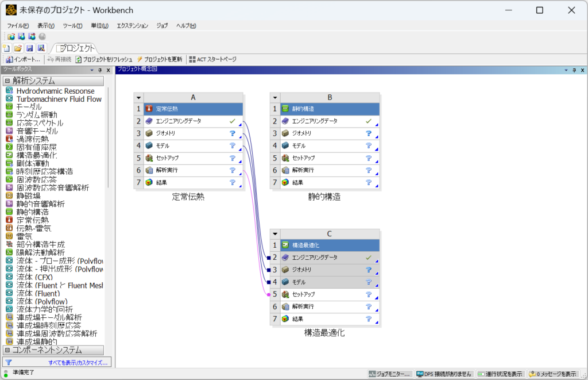Click 0 メッセージを表示 in status bar

[552, 374]
